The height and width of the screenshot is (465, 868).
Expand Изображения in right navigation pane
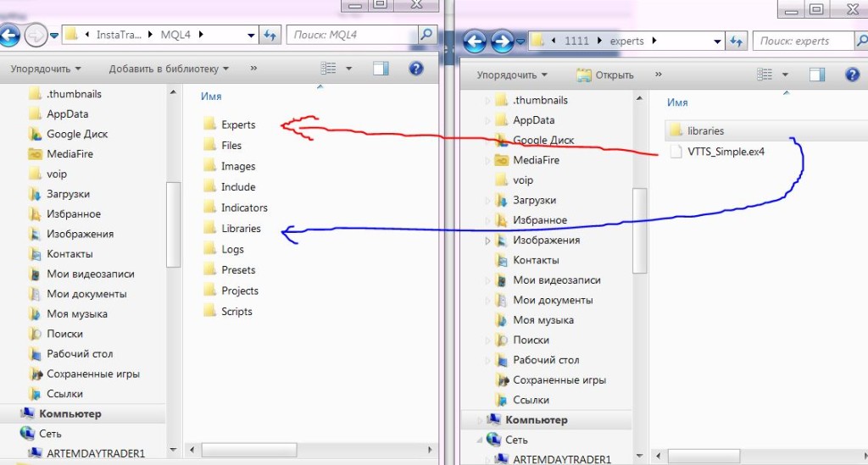tap(487, 241)
